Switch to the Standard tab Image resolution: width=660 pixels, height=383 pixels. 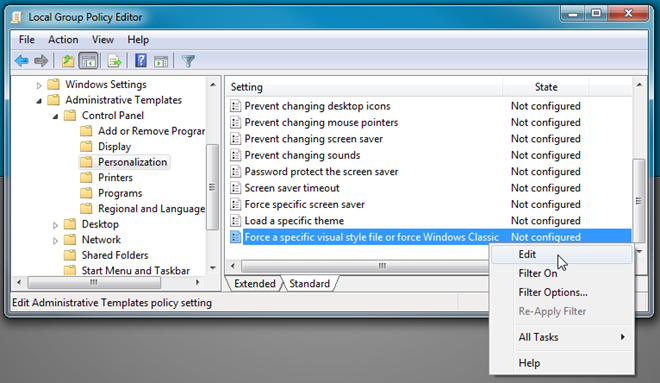tap(309, 283)
